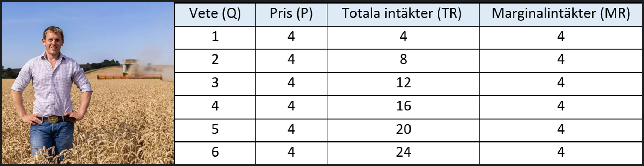Select the wheat quantity cell with value 3
Screen dimensions: 644x166
[x=215, y=83]
